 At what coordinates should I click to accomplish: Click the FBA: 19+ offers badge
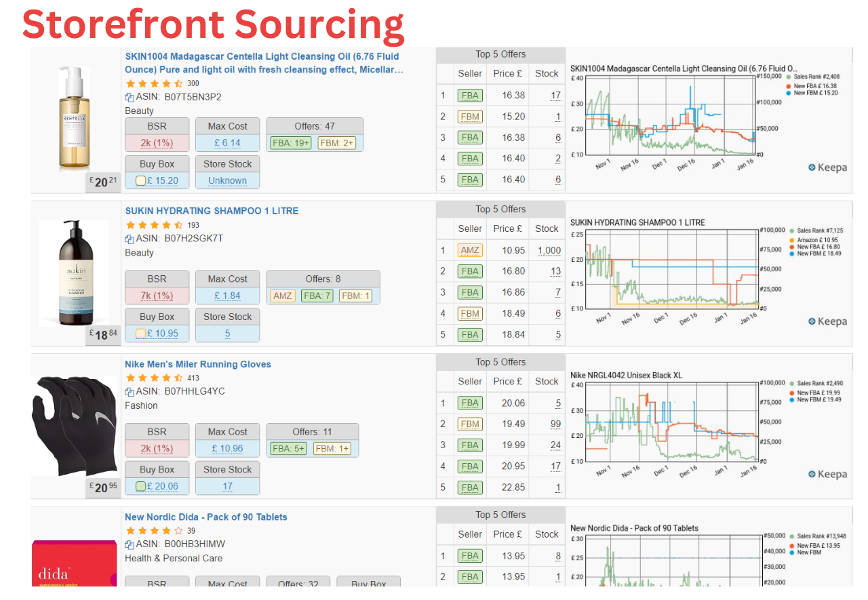coord(291,143)
